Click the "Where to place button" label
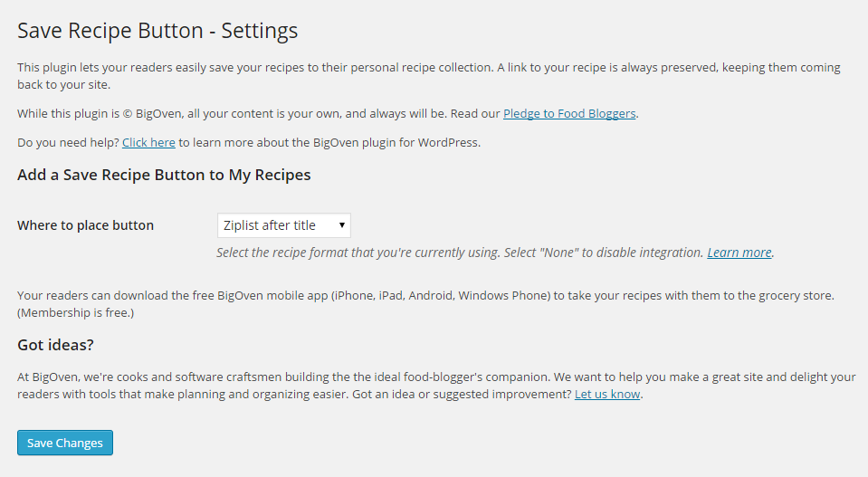 (85, 225)
